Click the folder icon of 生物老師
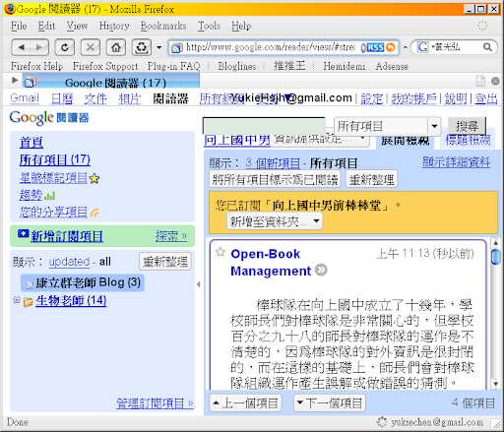 pyautogui.click(x=28, y=301)
